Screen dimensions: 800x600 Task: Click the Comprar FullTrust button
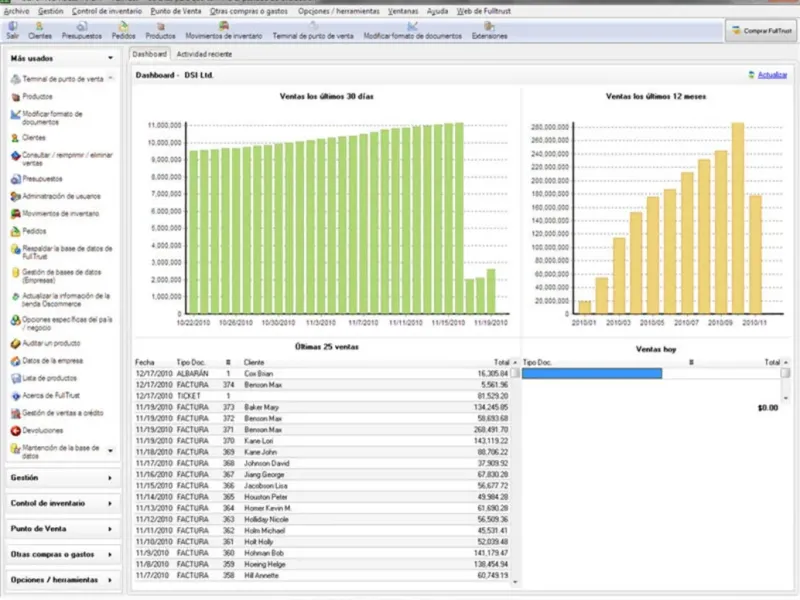[x=761, y=31]
